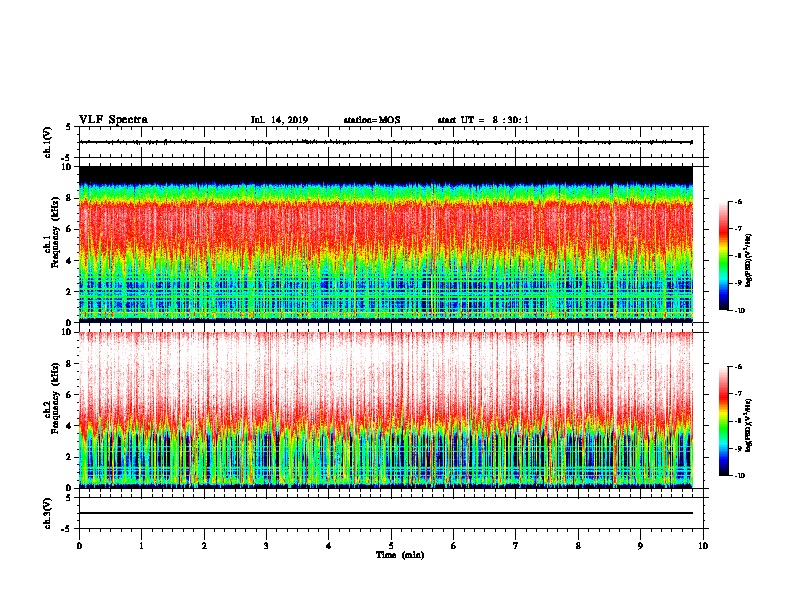Click the "-9" label on ch.2 colorbar

tap(738, 448)
